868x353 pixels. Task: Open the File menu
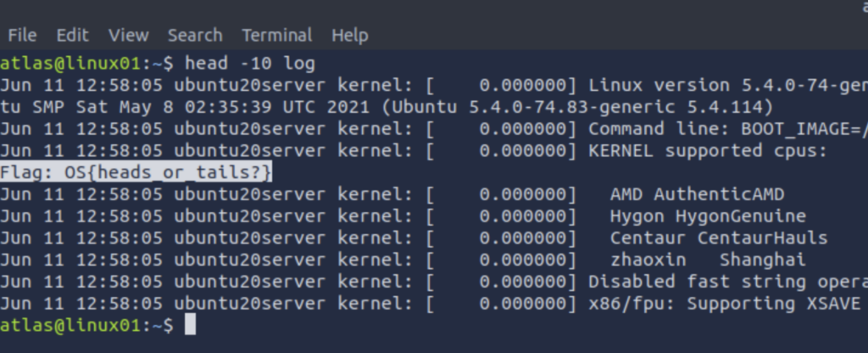coord(22,36)
